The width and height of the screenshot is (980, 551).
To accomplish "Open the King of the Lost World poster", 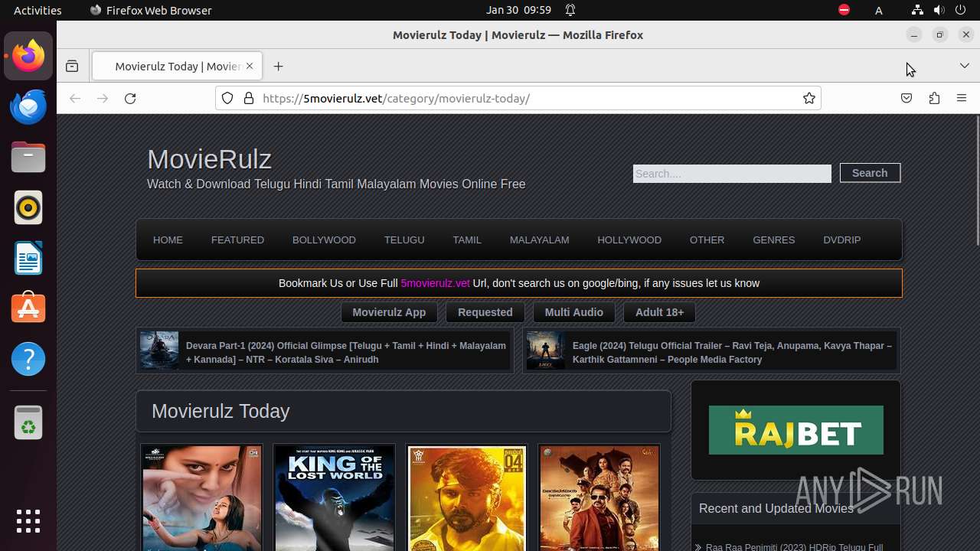I will click(335, 497).
